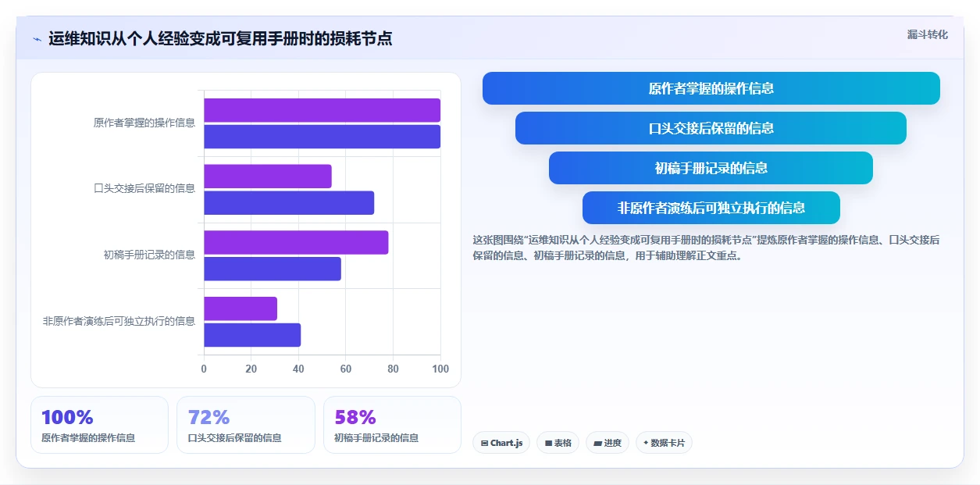Click the Chart.js tag chip
The width and height of the screenshot is (980, 485).
click(x=501, y=443)
